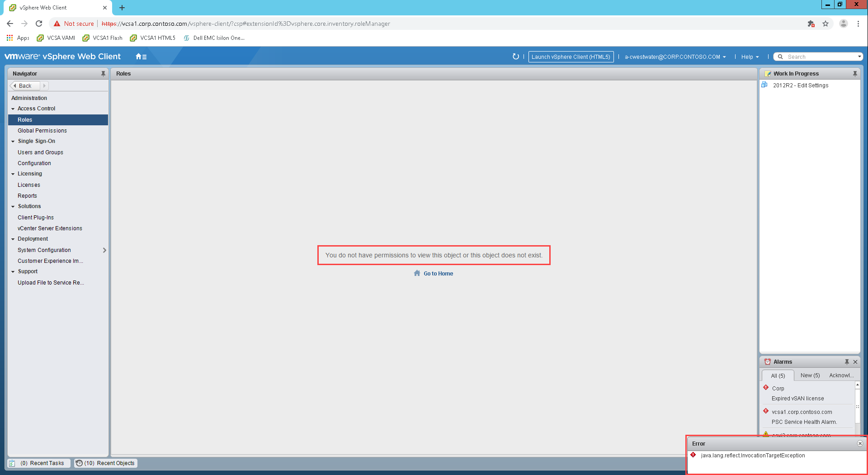868x475 pixels.
Task: Close the vSphere Web Client tab
Action: [105, 8]
